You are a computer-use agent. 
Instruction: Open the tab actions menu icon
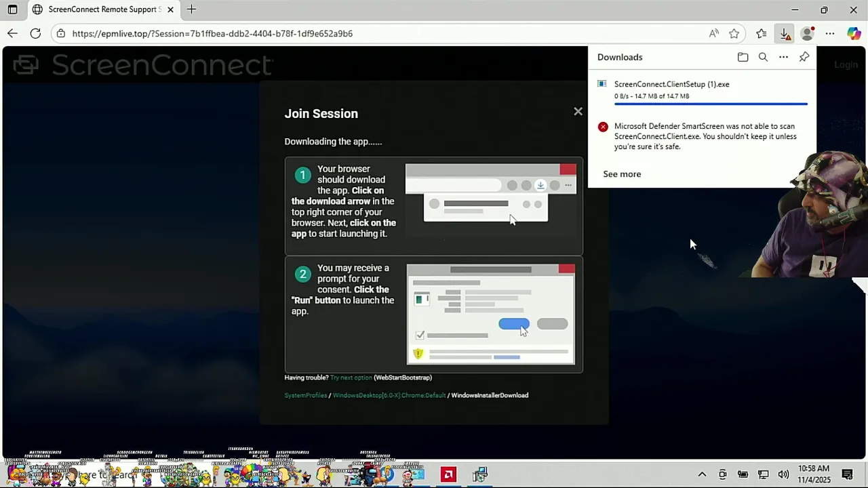pyautogui.click(x=12, y=9)
